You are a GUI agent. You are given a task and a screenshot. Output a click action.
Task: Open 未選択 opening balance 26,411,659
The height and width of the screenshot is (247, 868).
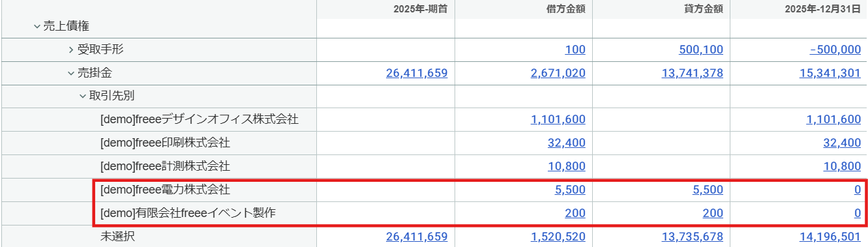[x=417, y=236]
